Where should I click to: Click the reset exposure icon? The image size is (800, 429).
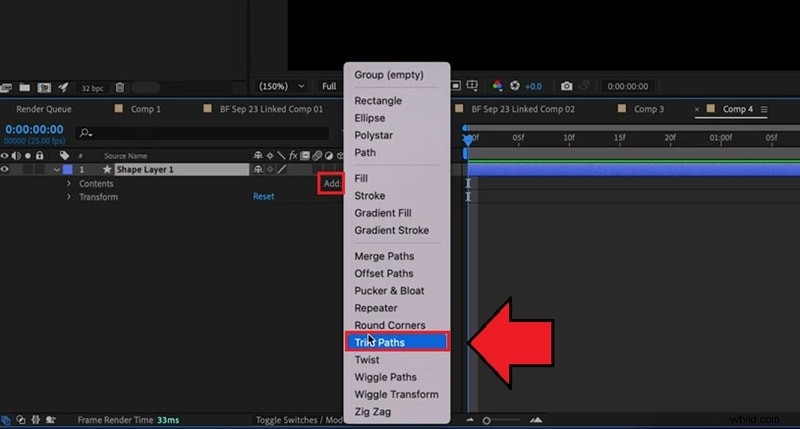[x=515, y=86]
